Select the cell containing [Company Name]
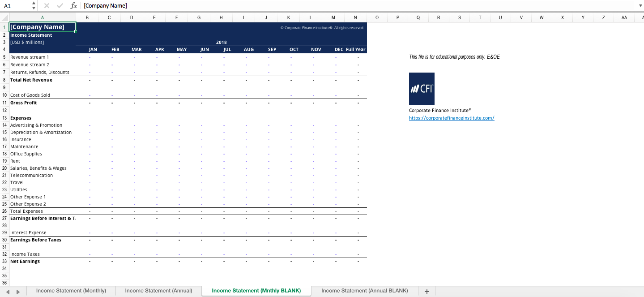The height and width of the screenshot is (297, 644). [x=42, y=27]
